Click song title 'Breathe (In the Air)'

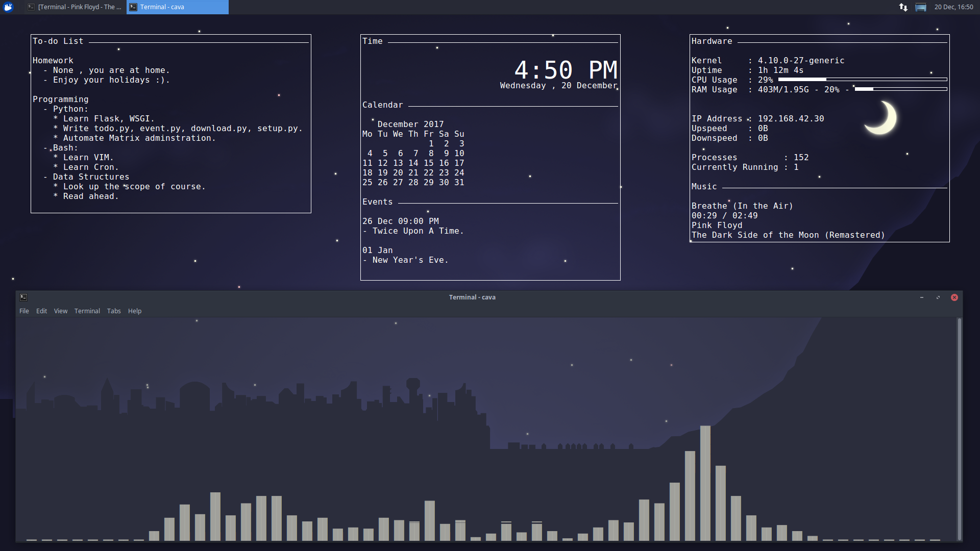742,206
